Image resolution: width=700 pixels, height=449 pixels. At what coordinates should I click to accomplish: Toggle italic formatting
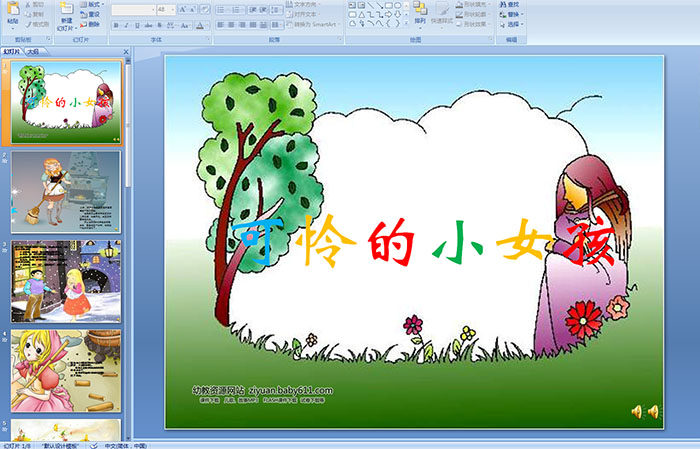click(x=124, y=25)
